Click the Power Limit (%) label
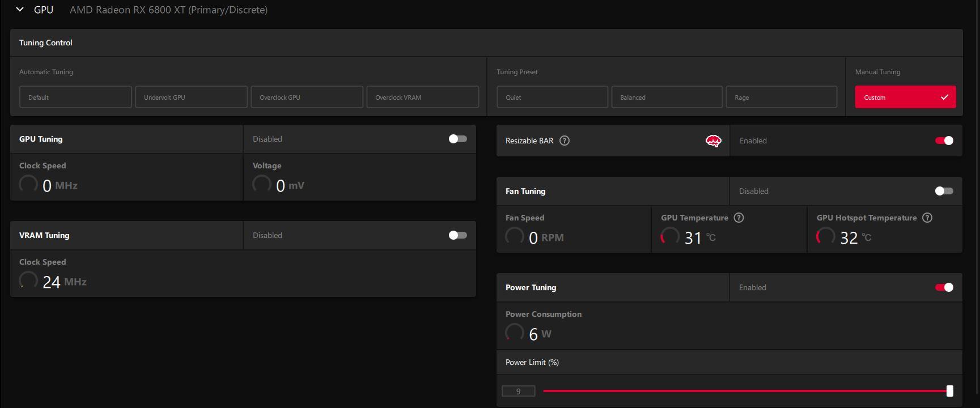 pos(532,362)
